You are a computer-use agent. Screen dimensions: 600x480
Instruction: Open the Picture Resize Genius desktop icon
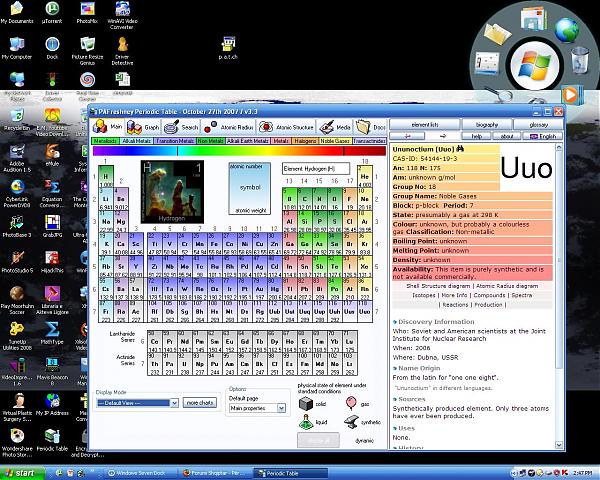pos(87,51)
